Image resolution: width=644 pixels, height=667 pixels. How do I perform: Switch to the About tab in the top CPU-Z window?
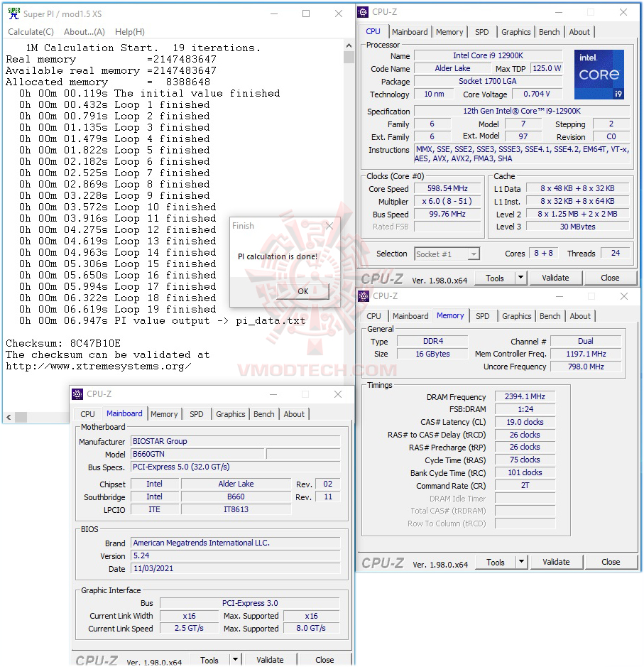pyautogui.click(x=579, y=32)
